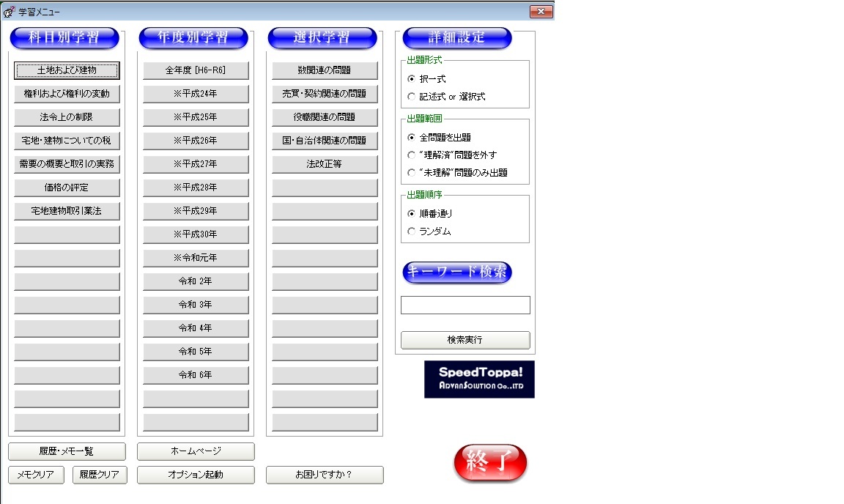Click オプション起動 button
The width and height of the screenshot is (844, 504).
point(196,475)
